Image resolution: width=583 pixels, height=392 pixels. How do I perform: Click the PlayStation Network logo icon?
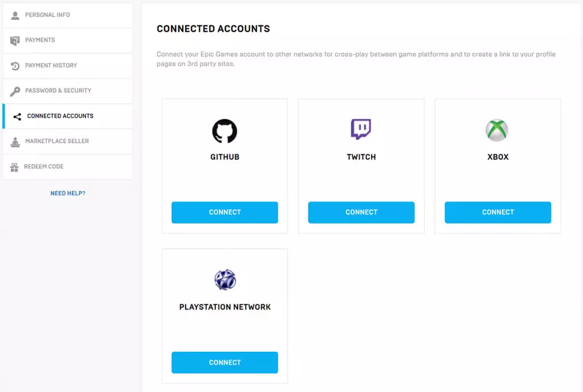[224, 280]
